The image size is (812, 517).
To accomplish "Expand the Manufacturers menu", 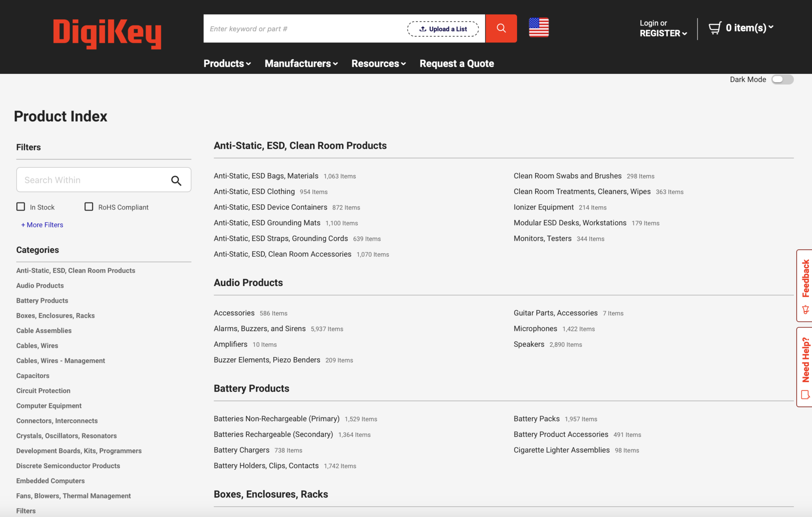I will tap(301, 63).
